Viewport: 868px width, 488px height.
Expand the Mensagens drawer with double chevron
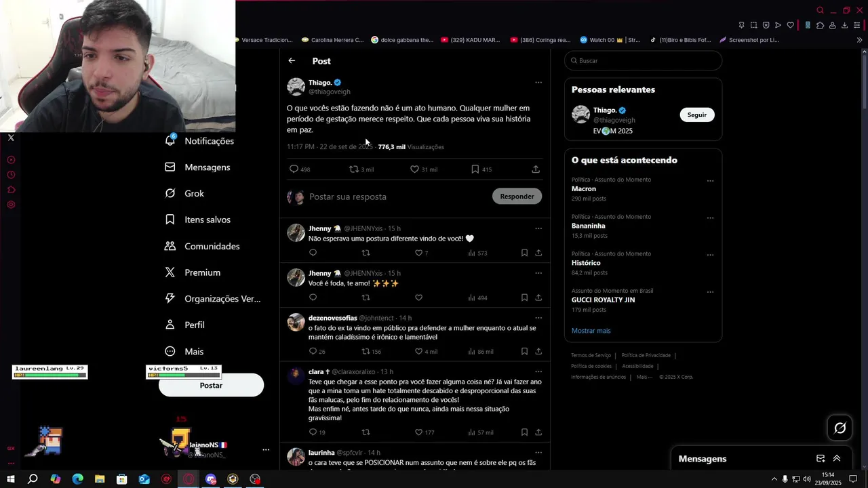pos(837,459)
